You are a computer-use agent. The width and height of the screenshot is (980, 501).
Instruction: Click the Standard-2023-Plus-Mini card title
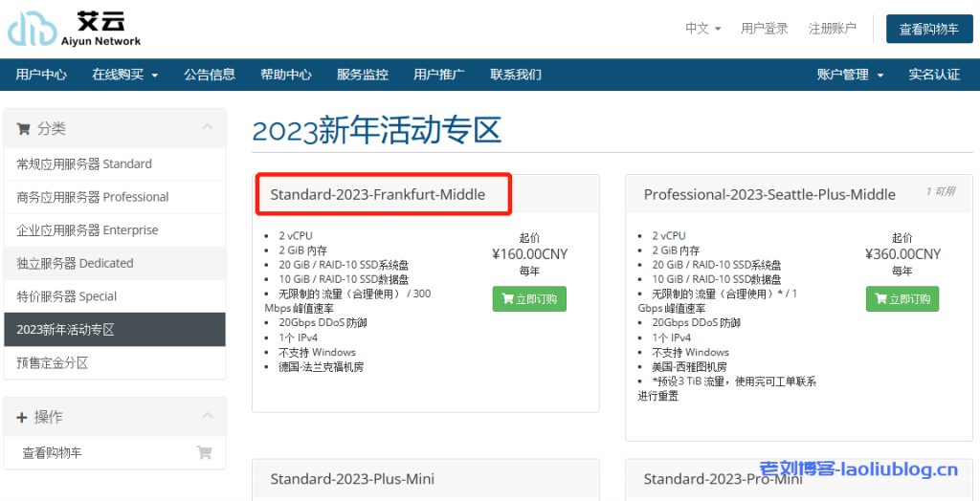[x=352, y=479]
